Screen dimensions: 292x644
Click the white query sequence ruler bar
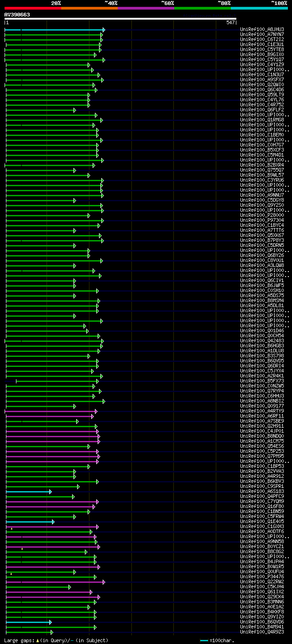[x=120, y=19]
